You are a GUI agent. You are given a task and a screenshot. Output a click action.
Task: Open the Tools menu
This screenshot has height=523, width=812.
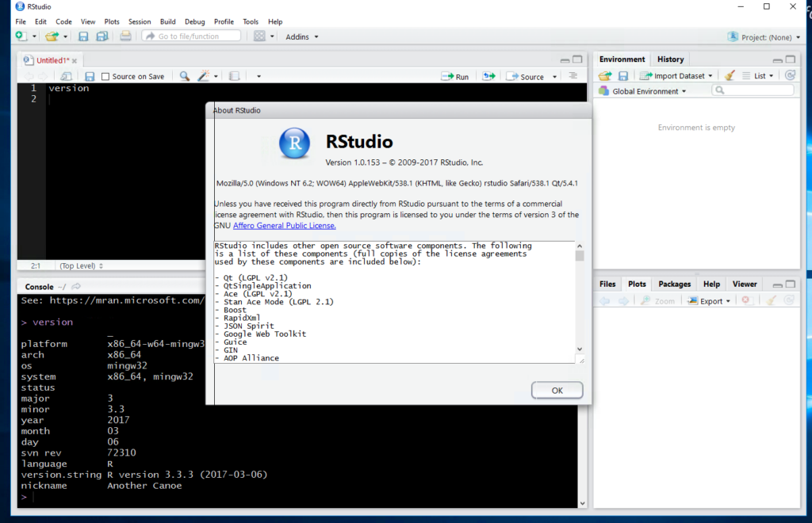click(251, 21)
